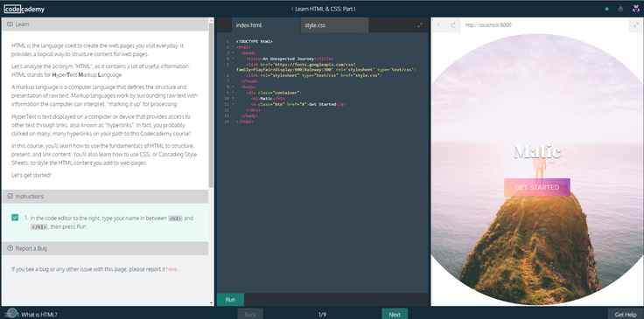Open the notifications bell
This screenshot has width=644, height=319.
coord(620,9)
